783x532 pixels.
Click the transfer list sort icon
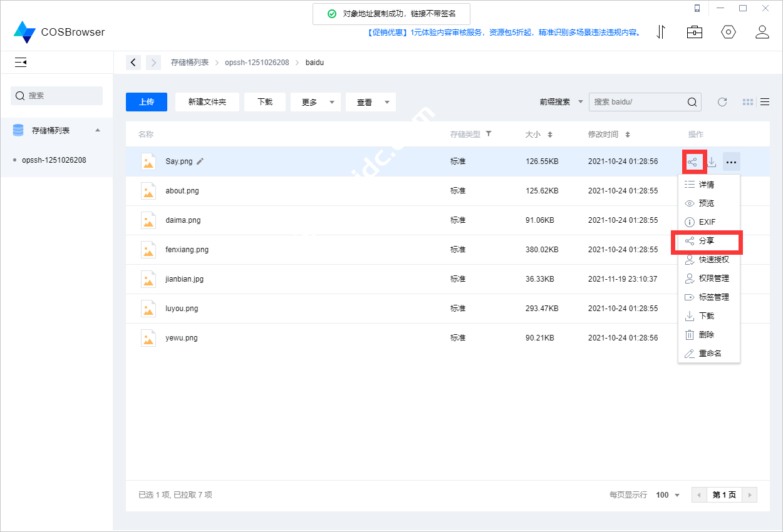pos(661,31)
